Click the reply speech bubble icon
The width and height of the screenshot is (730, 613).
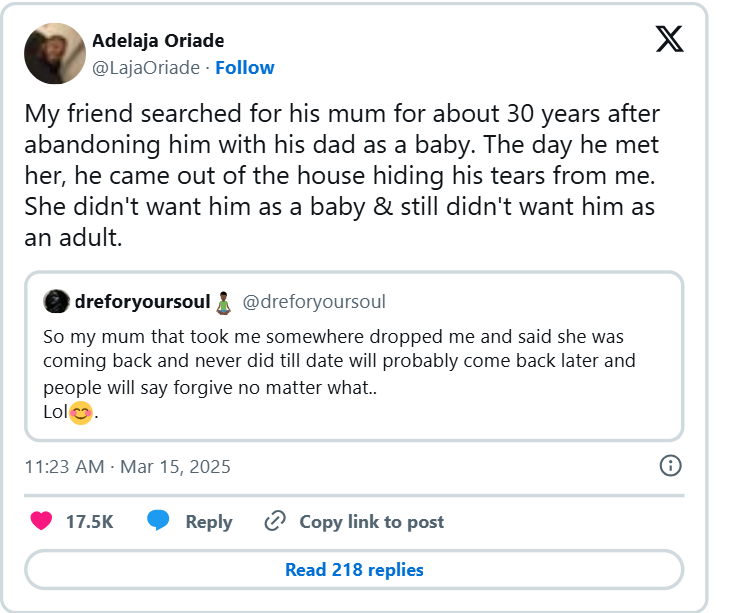[158, 521]
